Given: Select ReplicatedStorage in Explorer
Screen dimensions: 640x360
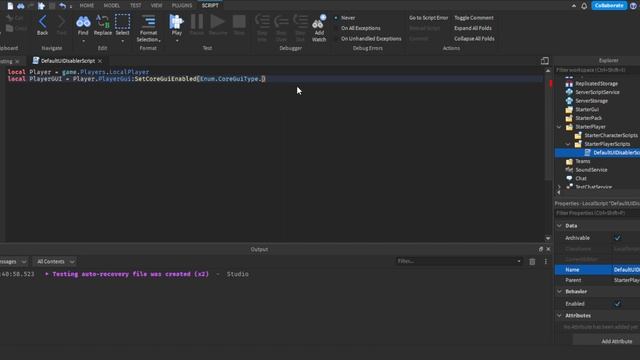Looking at the screenshot, I should click(596, 84).
